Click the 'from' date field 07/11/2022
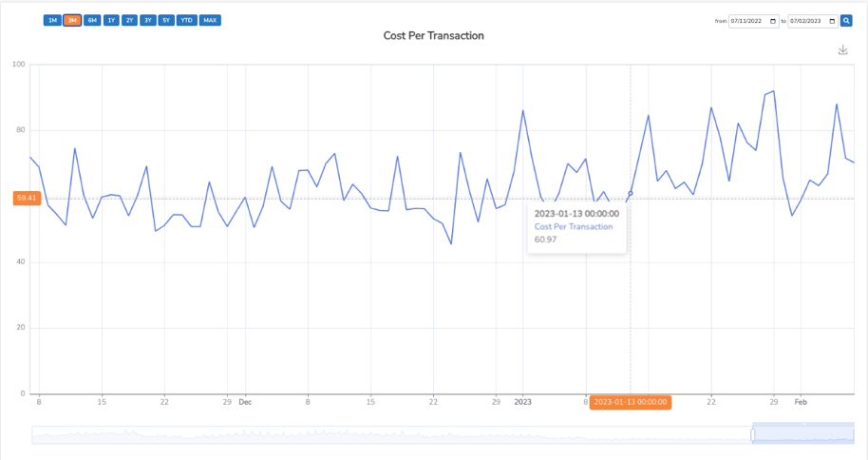Image resolution: width=868 pixels, height=460 pixels. (749, 21)
